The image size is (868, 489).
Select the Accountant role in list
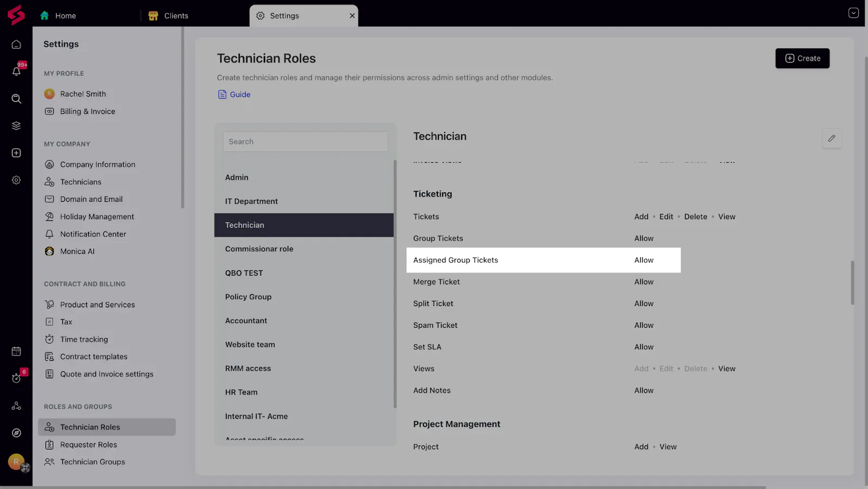pos(246,321)
